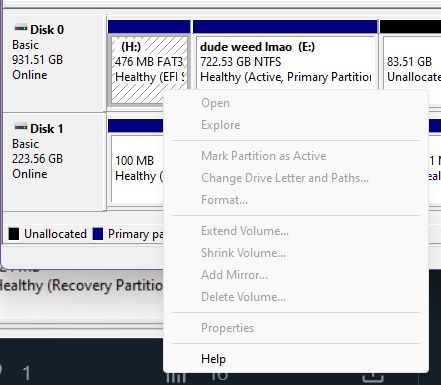Viewport: 441px width, 385px height.
Task: Click the Unallocated legend label
Action: [x=55, y=234]
